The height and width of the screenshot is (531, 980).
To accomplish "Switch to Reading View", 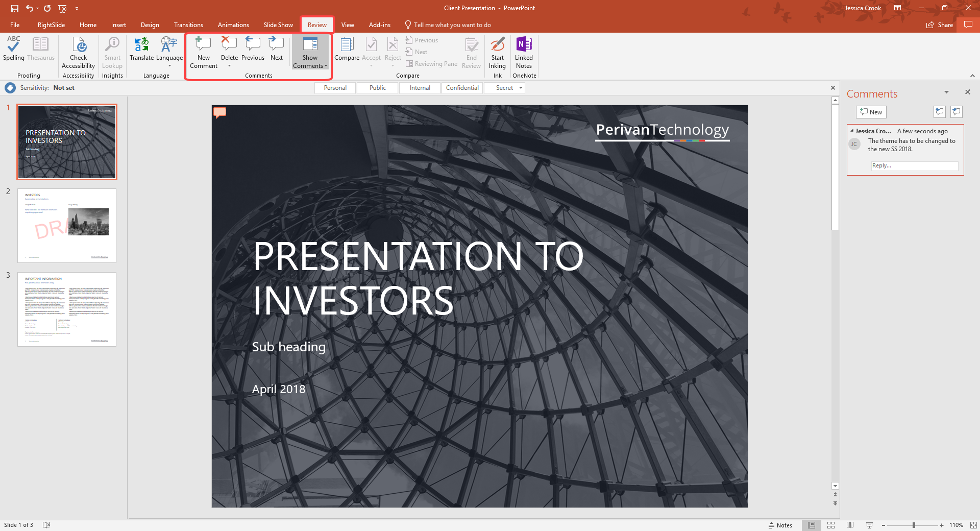I will (850, 525).
